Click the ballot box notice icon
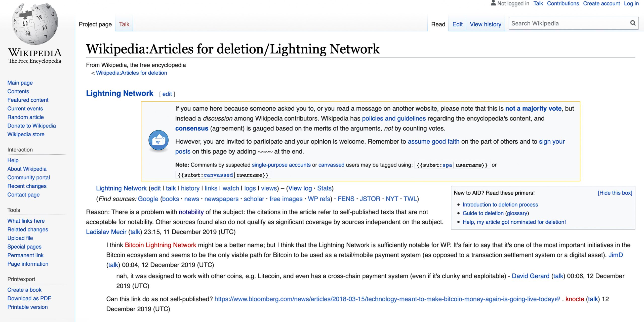This screenshot has height=322, width=644. pyautogui.click(x=158, y=141)
